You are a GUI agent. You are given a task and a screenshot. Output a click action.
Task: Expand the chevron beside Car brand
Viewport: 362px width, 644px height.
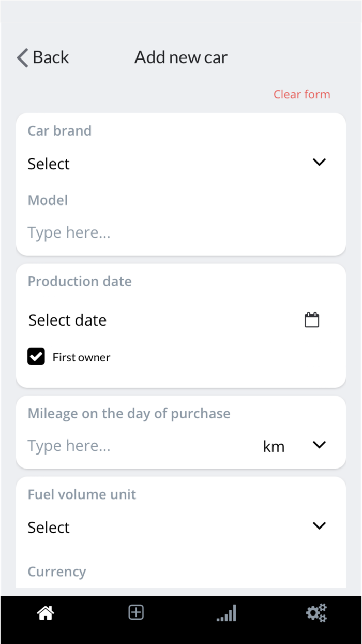tap(319, 162)
